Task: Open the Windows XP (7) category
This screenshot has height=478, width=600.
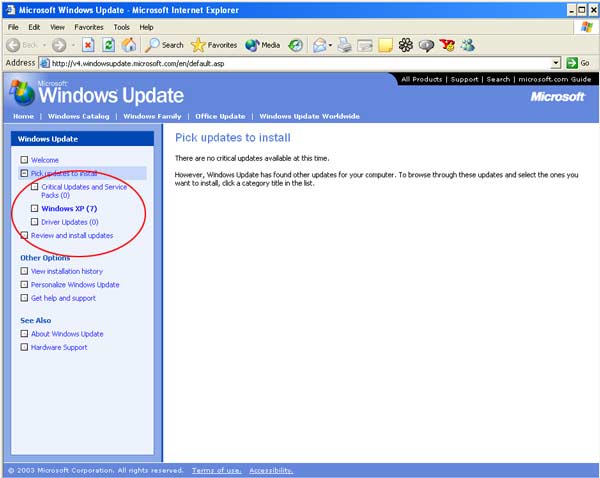Action: pyautogui.click(x=69, y=209)
